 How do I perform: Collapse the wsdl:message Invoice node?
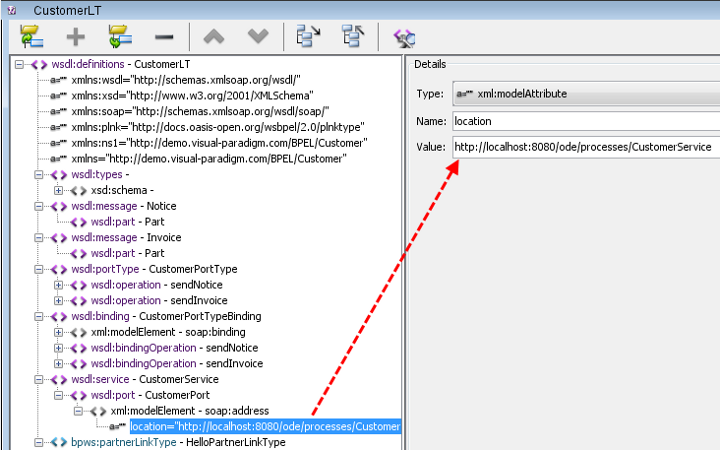click(x=39, y=237)
